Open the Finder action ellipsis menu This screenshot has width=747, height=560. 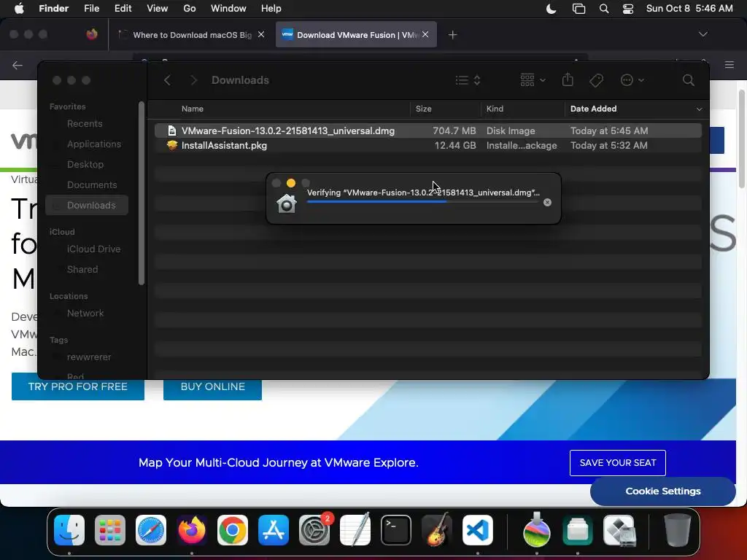(x=632, y=80)
